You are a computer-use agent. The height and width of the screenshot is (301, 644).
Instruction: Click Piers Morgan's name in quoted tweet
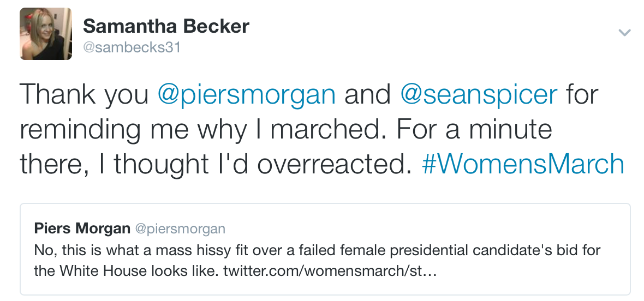[82, 228]
